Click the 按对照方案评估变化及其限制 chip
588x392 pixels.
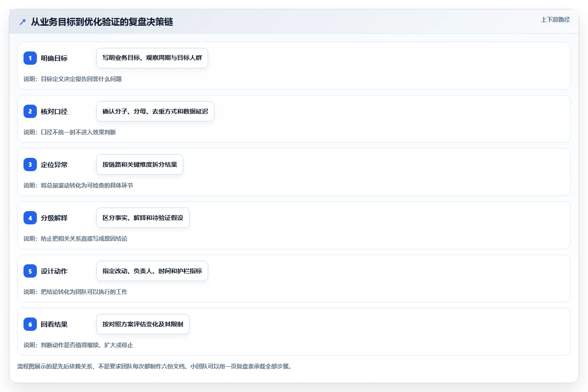(x=143, y=324)
